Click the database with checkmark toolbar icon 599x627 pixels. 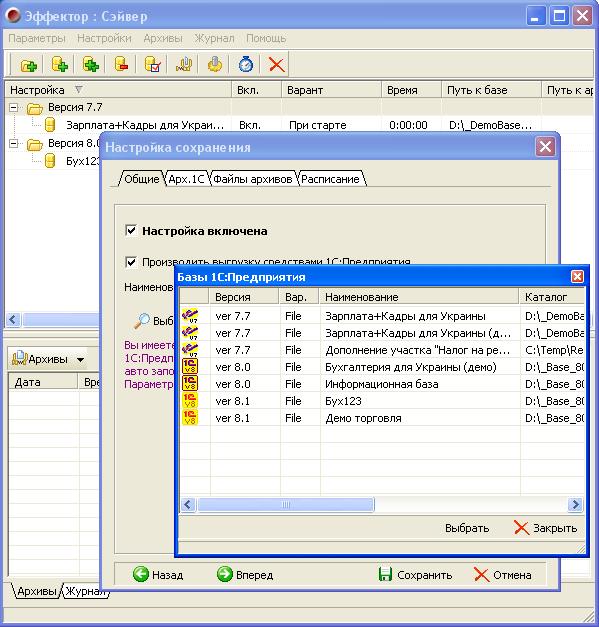pyautogui.click(x=152, y=65)
